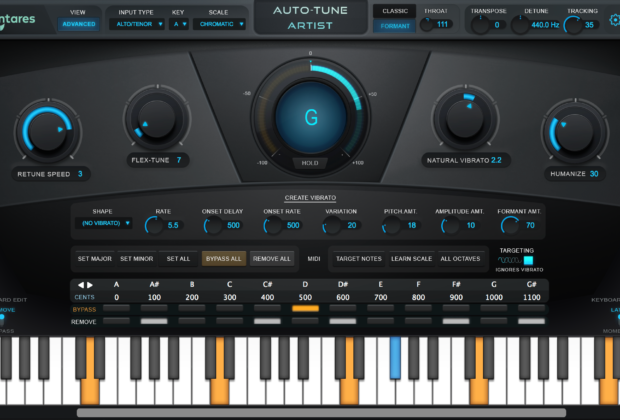Click Set All button
This screenshot has height=420, width=620.
coord(178,259)
